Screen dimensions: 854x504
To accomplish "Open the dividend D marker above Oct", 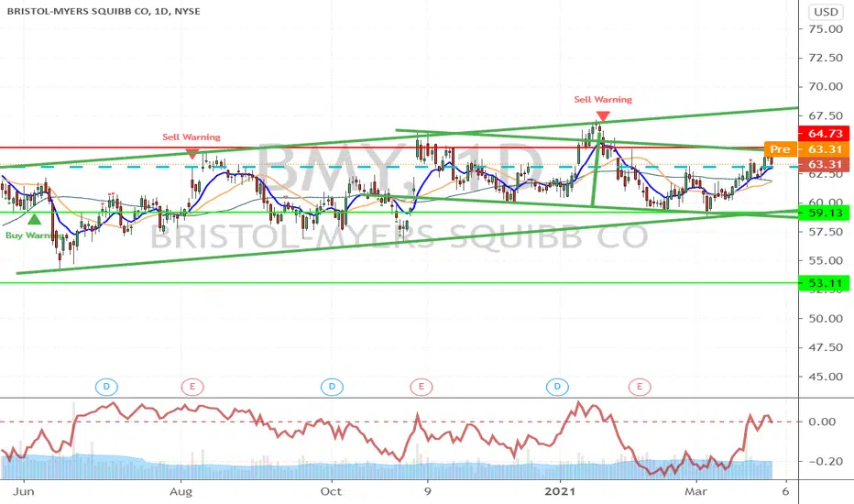I will [332, 387].
